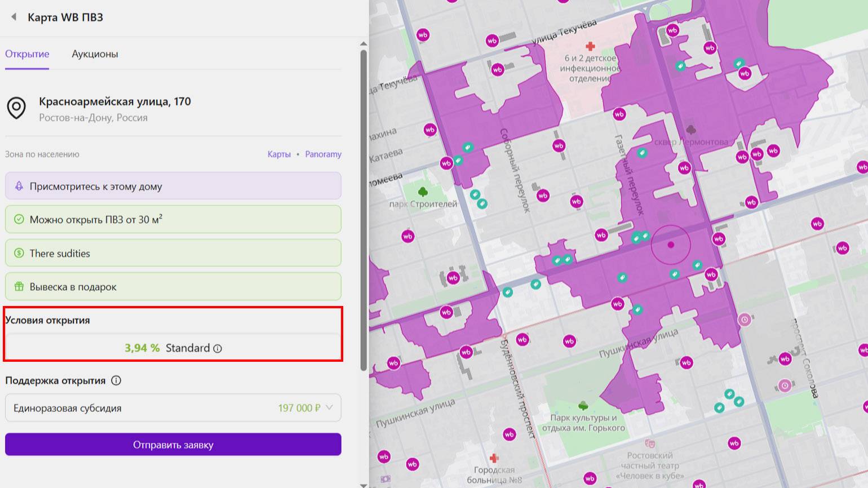The image size is (868, 488).
Task: Click the location pin icon beside the address
Action: pos(16,108)
